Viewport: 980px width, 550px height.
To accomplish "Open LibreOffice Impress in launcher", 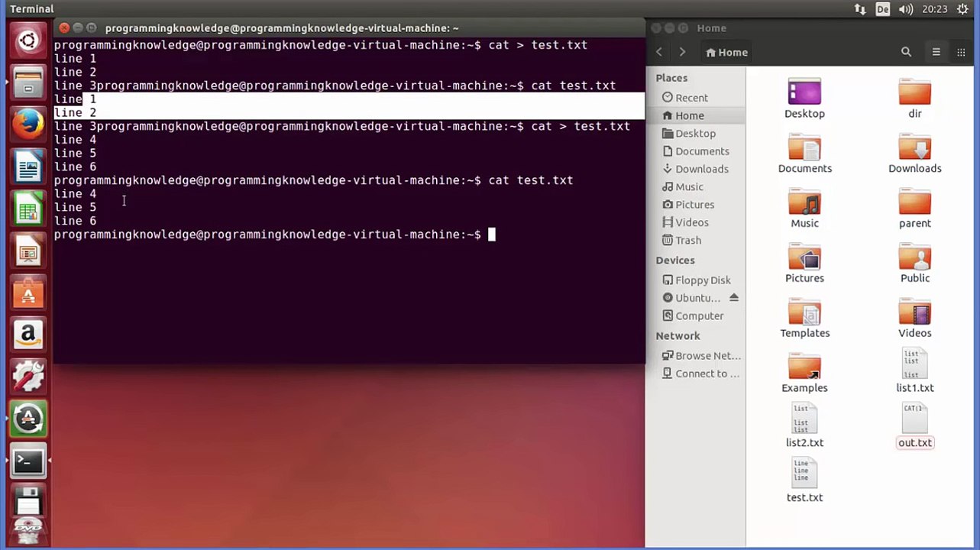I will point(28,250).
